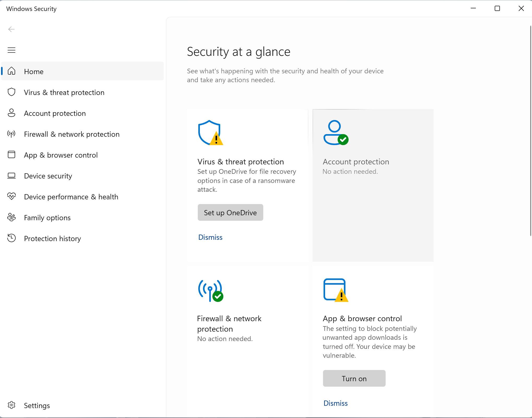Click the window icon for App & browser control

click(11, 155)
